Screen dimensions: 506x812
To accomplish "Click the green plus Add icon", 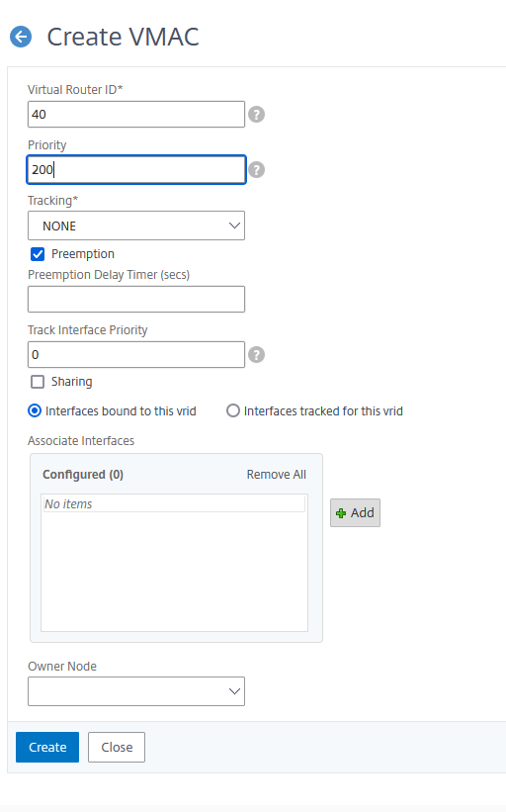I will click(x=341, y=513).
